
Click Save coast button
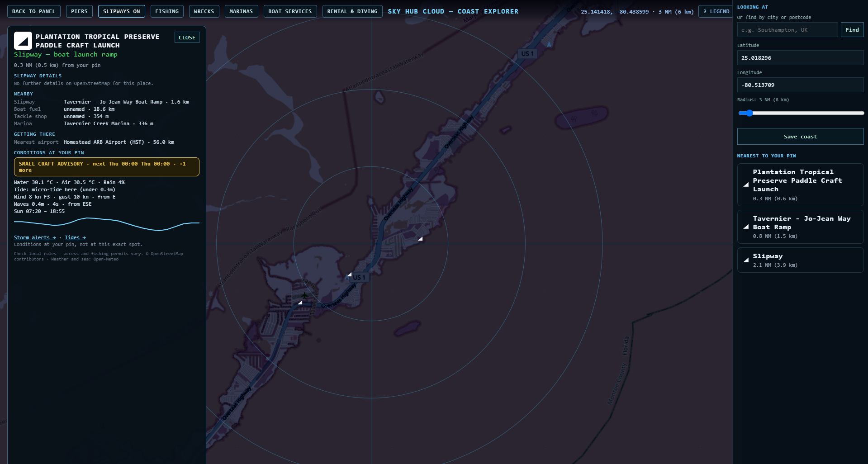[800, 137]
